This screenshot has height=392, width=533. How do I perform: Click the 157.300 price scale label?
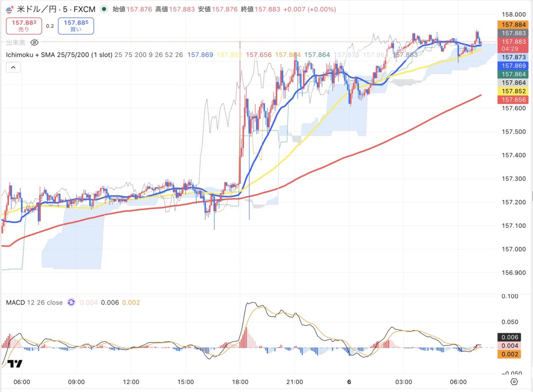tap(514, 179)
